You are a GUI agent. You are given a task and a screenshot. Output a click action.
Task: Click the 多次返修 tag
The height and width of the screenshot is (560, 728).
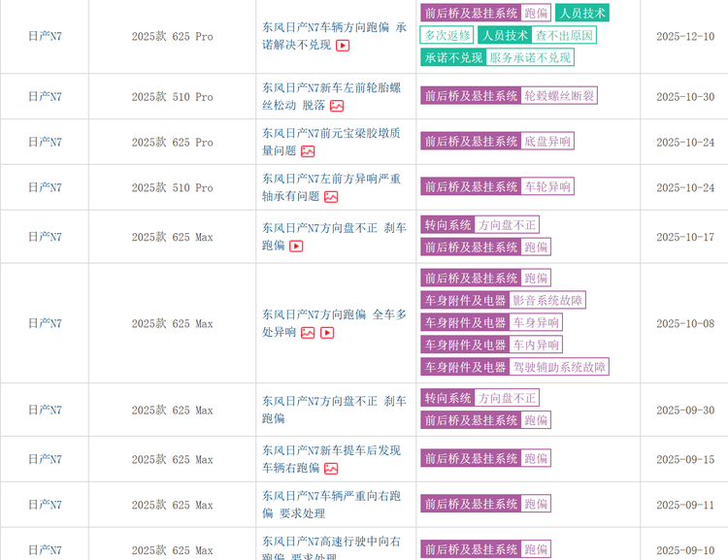tap(447, 35)
